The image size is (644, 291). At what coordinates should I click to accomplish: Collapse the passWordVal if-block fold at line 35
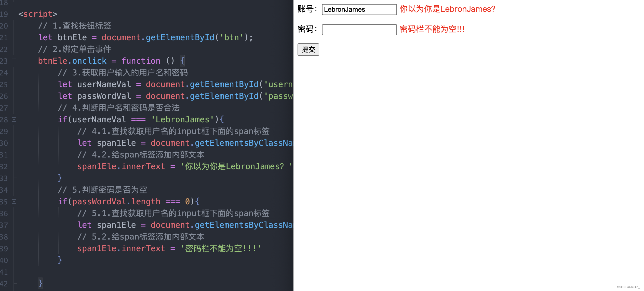14,202
